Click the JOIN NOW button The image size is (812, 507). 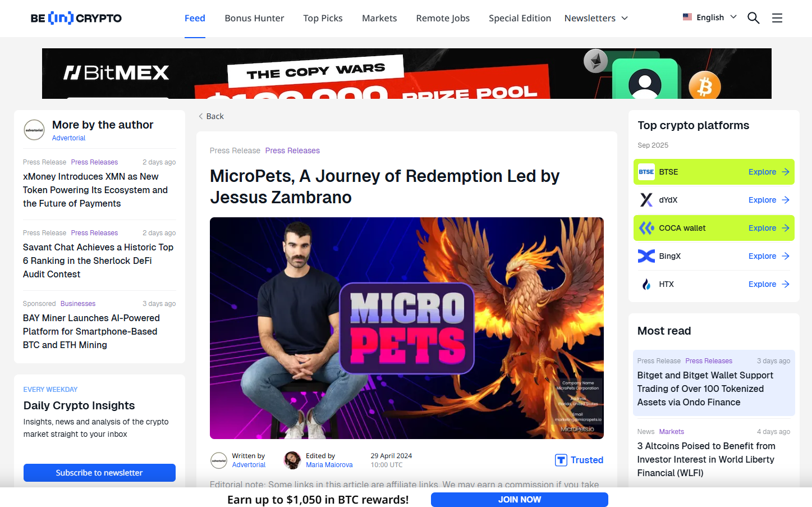519,500
